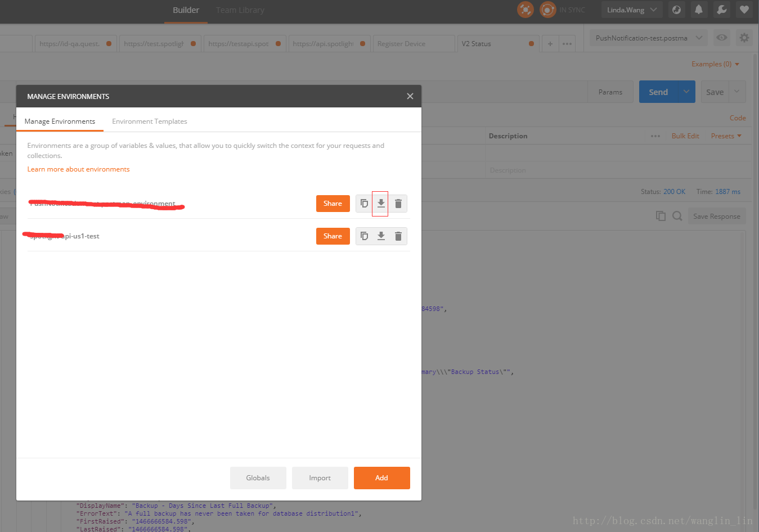The width and height of the screenshot is (759, 532).
Task: Switch to Environment Templates tab
Action: click(x=150, y=121)
